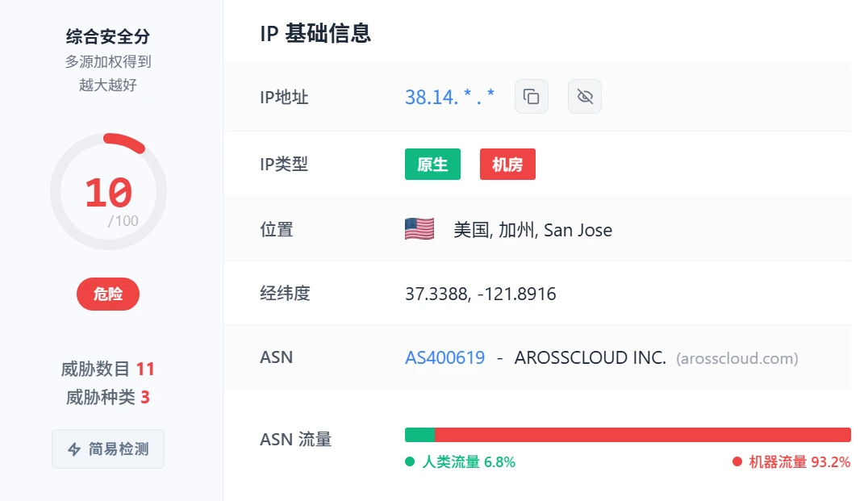The image size is (868, 501).
Task: Click the red 危险 badge
Action: [x=108, y=294]
